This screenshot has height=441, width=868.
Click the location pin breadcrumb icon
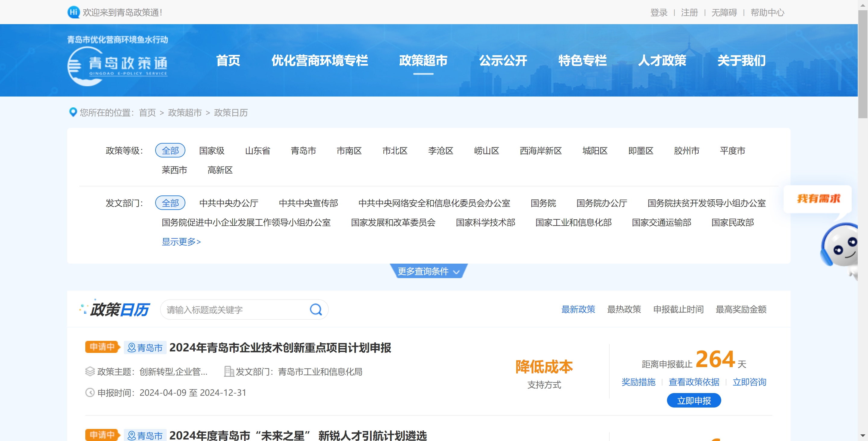tap(73, 112)
